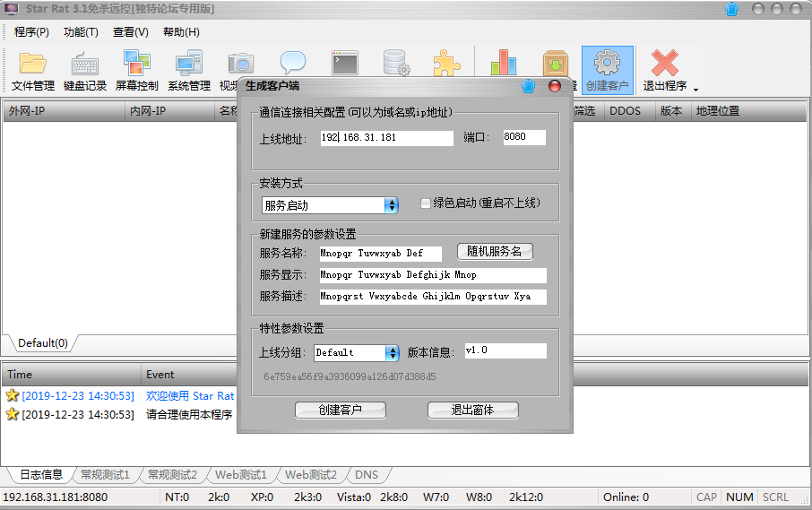Click the download box toolbar icon
The height and width of the screenshot is (510, 812).
[x=556, y=63]
